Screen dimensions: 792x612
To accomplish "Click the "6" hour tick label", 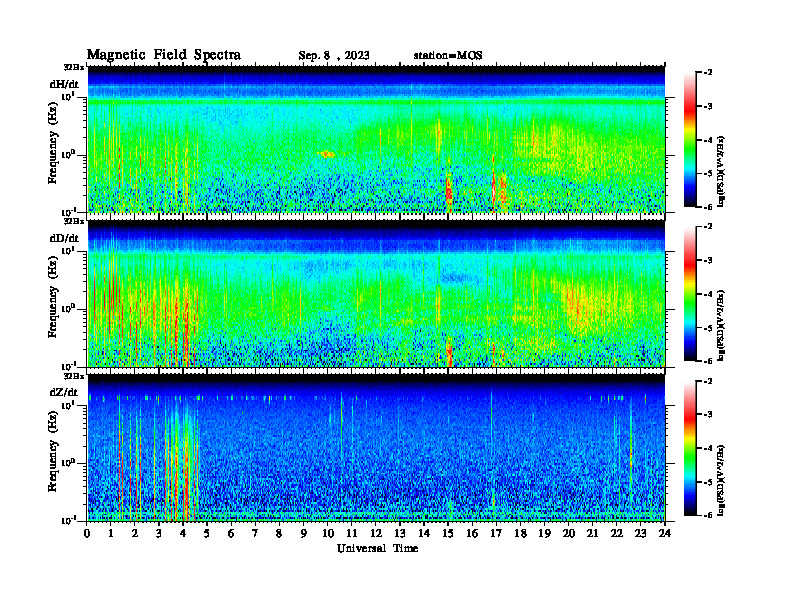I will pyautogui.click(x=231, y=533).
